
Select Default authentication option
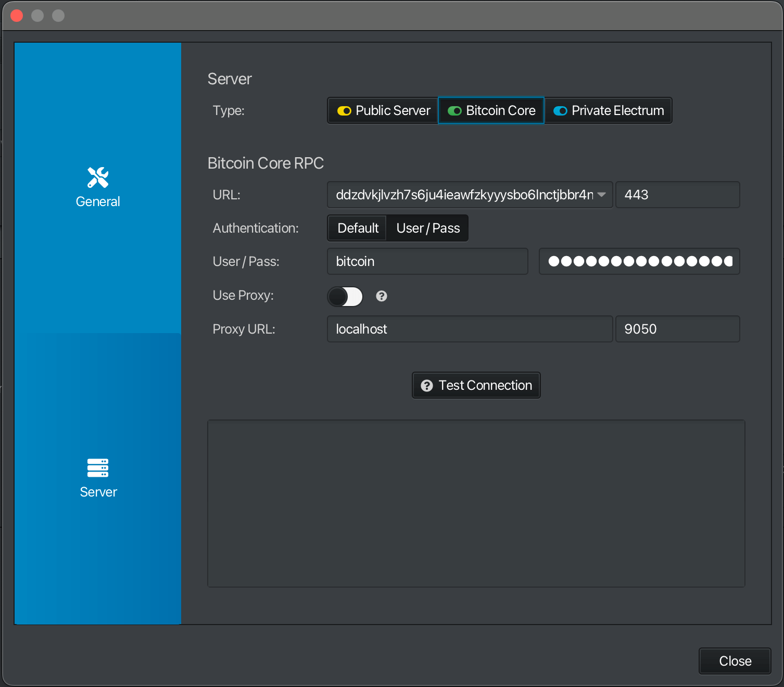click(358, 228)
